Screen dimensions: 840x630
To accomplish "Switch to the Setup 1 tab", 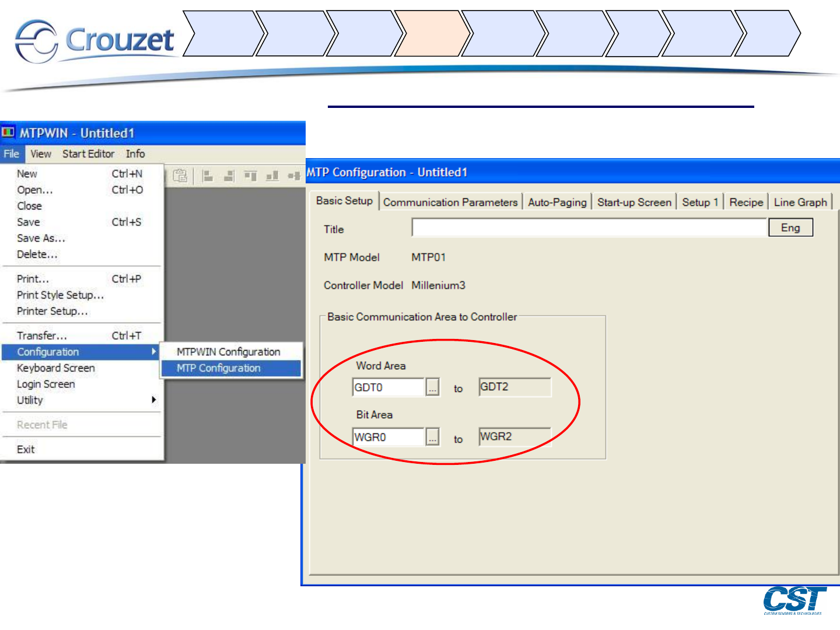I will pos(700,202).
